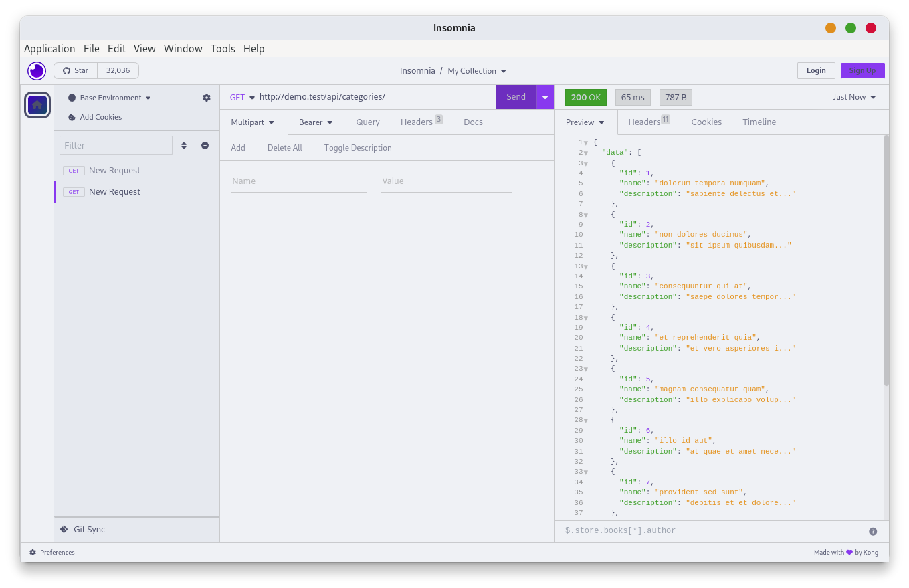Collapse the object fold on line 18
The image size is (909, 588).
586,318
